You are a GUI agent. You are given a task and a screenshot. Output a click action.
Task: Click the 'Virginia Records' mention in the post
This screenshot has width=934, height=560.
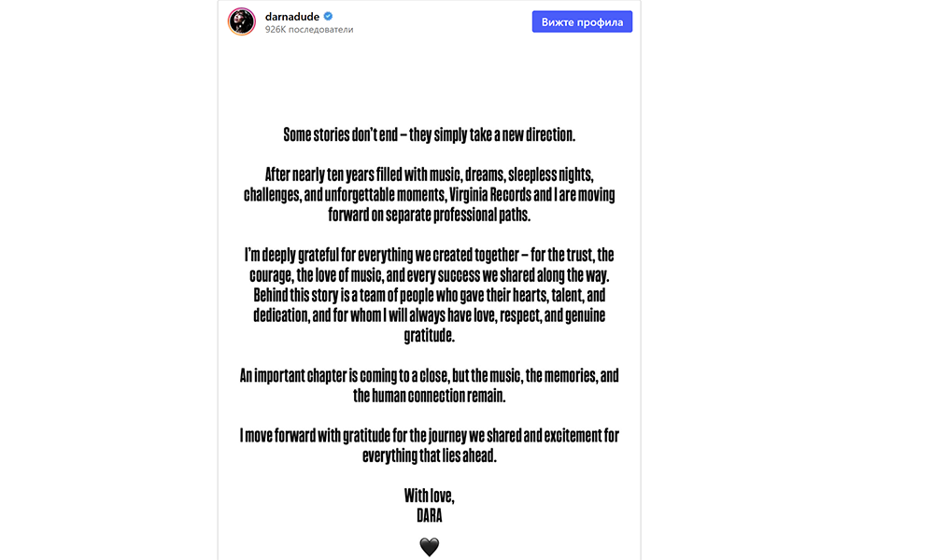490,195
